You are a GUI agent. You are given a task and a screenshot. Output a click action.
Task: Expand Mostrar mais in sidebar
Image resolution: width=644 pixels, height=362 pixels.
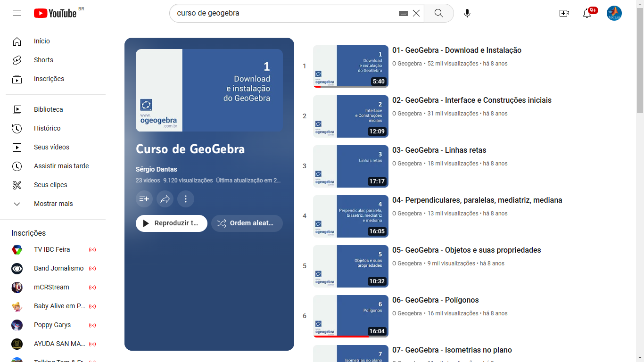coord(56,204)
